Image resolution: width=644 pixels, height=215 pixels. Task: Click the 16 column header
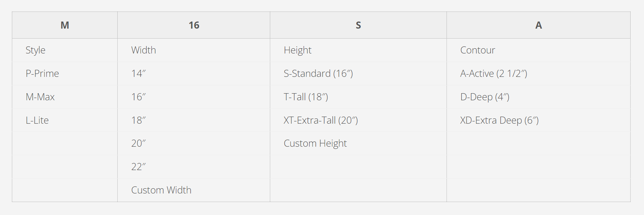point(194,25)
